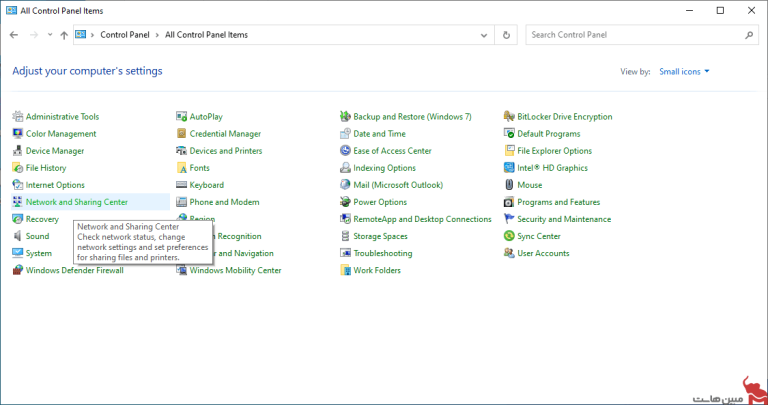Open the Power Options icon
The width and height of the screenshot is (768, 405).
coord(346,202)
